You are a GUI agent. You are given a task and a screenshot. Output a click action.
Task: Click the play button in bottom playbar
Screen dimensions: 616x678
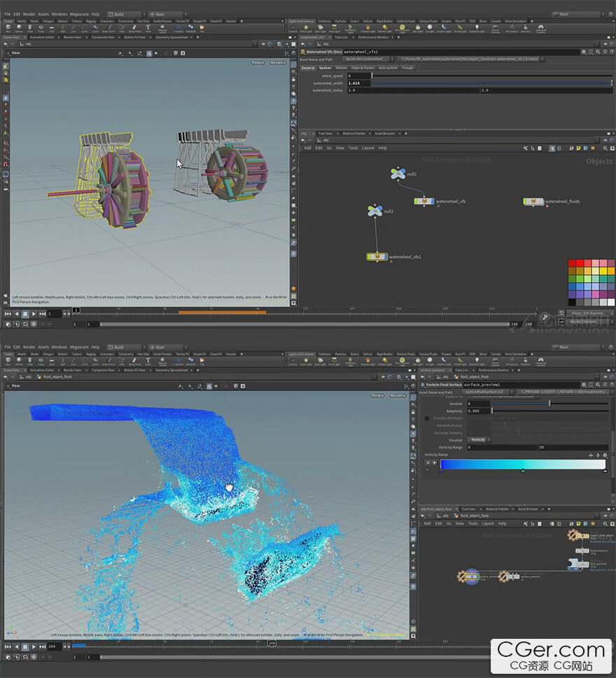point(34,647)
